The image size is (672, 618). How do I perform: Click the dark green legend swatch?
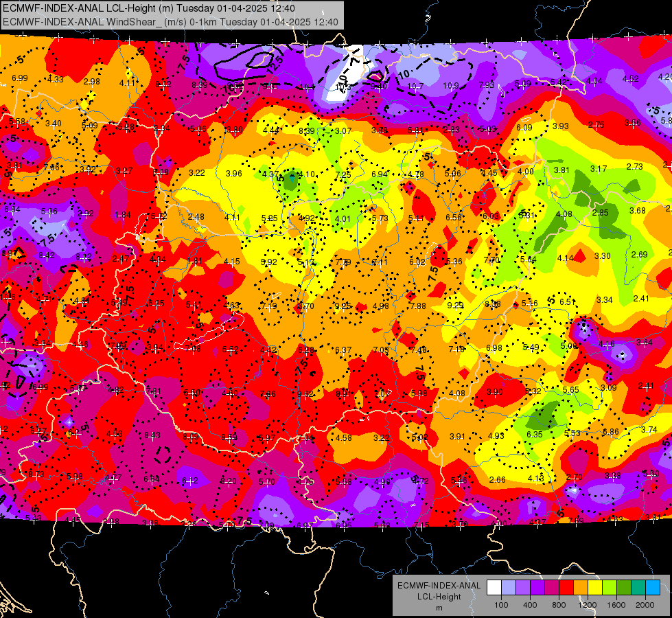[623, 588]
